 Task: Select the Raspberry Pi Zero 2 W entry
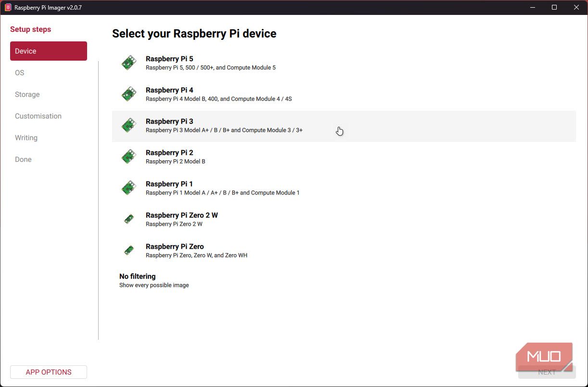344,219
